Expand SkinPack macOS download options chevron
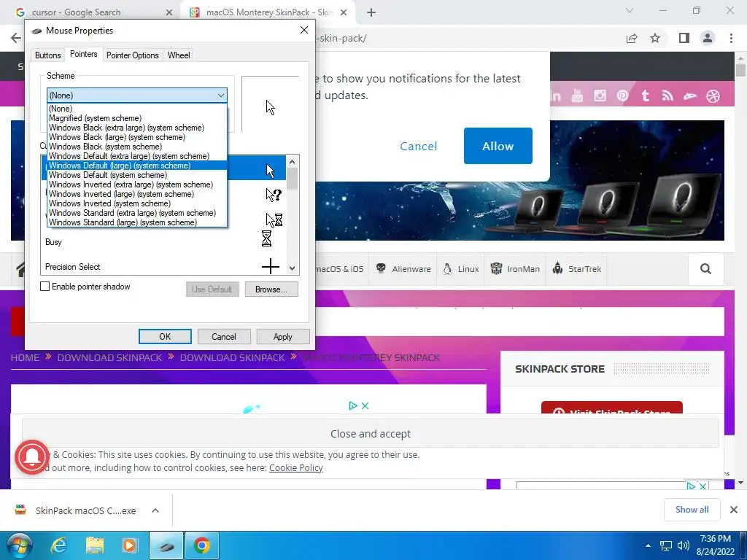 [155, 510]
